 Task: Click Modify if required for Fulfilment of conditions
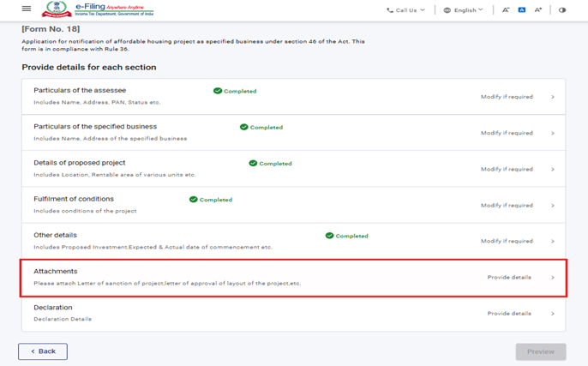coord(507,206)
